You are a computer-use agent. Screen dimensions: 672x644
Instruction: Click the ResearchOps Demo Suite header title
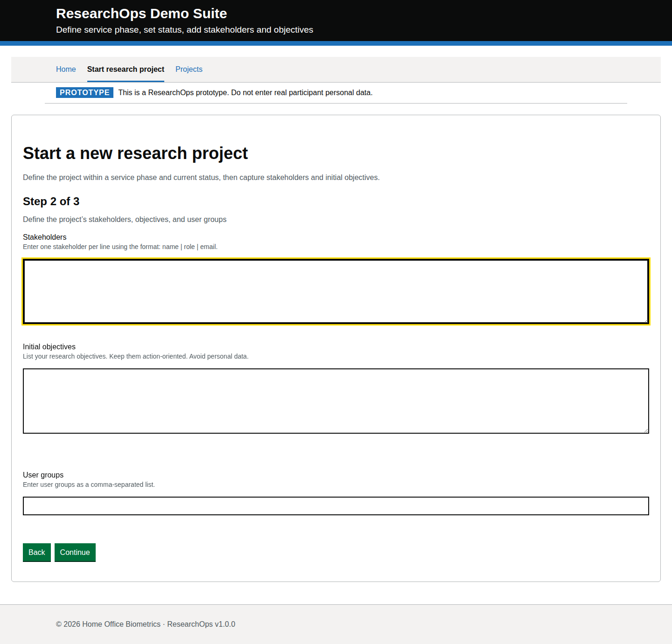(141, 14)
